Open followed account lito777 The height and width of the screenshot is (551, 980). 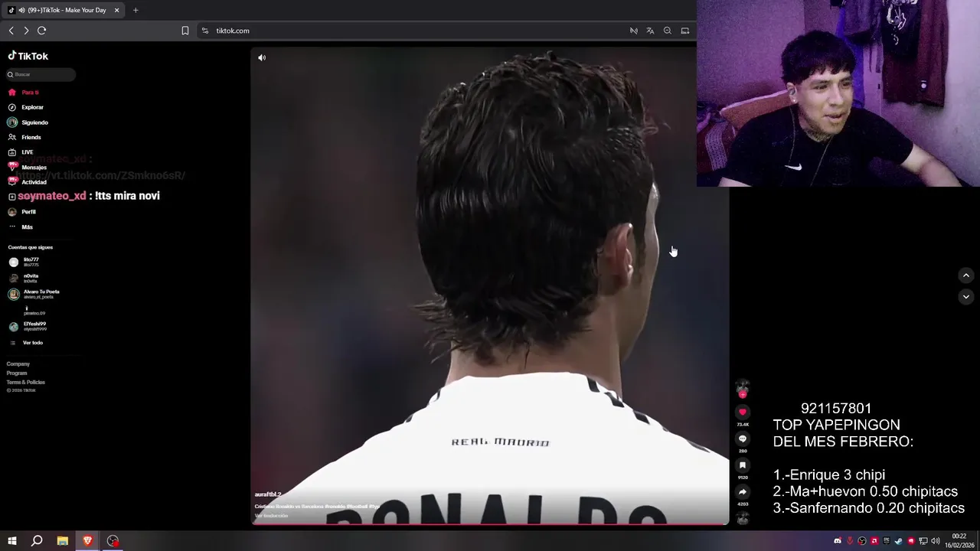24,262
